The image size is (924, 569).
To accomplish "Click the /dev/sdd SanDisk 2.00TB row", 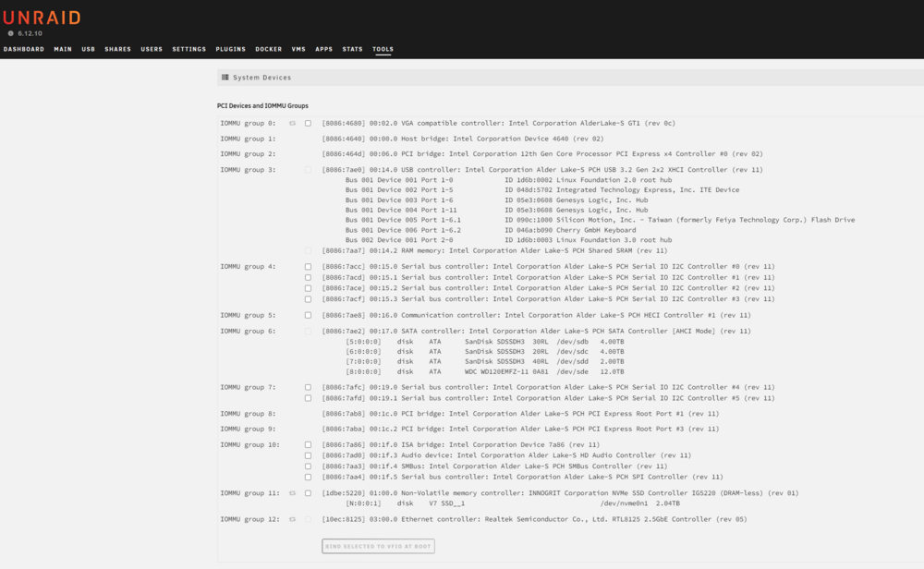I will [484, 362].
